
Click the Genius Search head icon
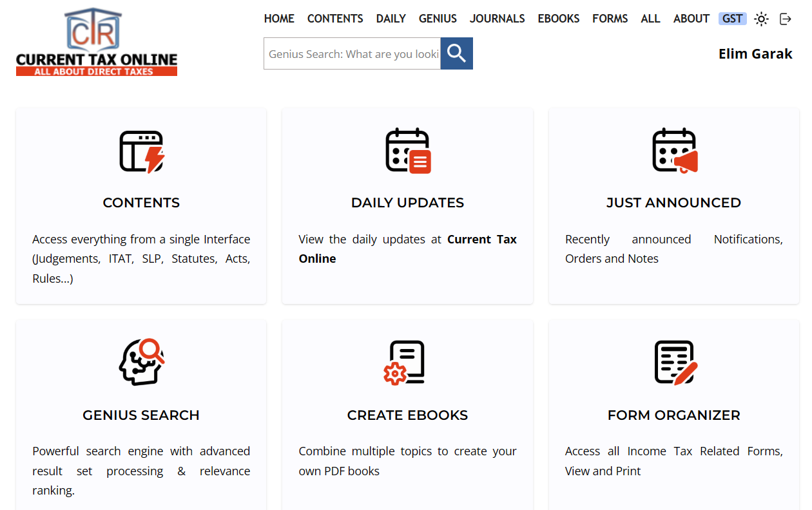pos(141,363)
